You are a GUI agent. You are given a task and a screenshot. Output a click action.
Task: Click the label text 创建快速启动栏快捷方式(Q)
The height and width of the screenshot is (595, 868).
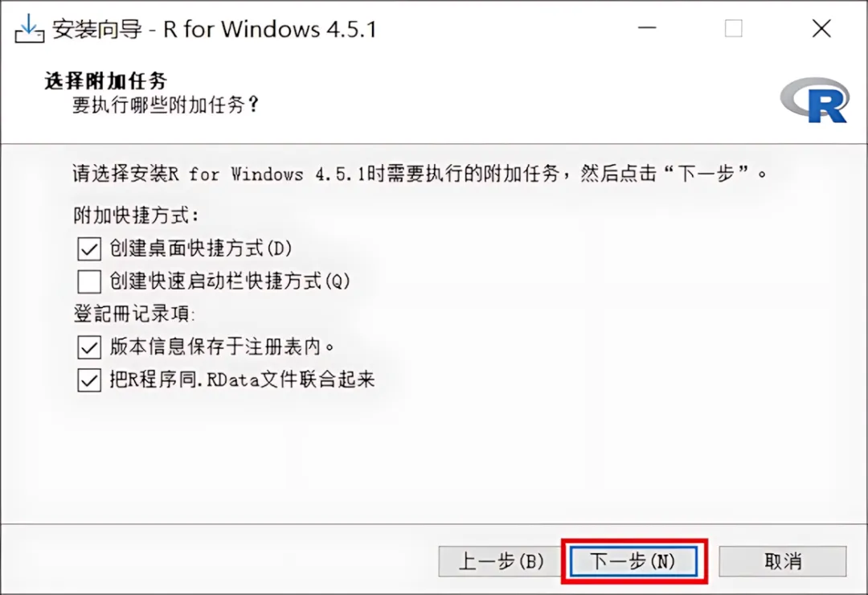[231, 281]
